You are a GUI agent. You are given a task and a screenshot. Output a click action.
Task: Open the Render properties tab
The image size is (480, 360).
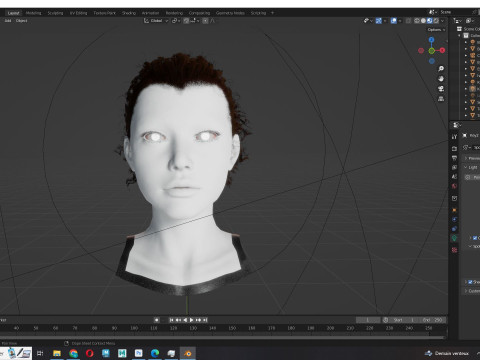(x=454, y=148)
